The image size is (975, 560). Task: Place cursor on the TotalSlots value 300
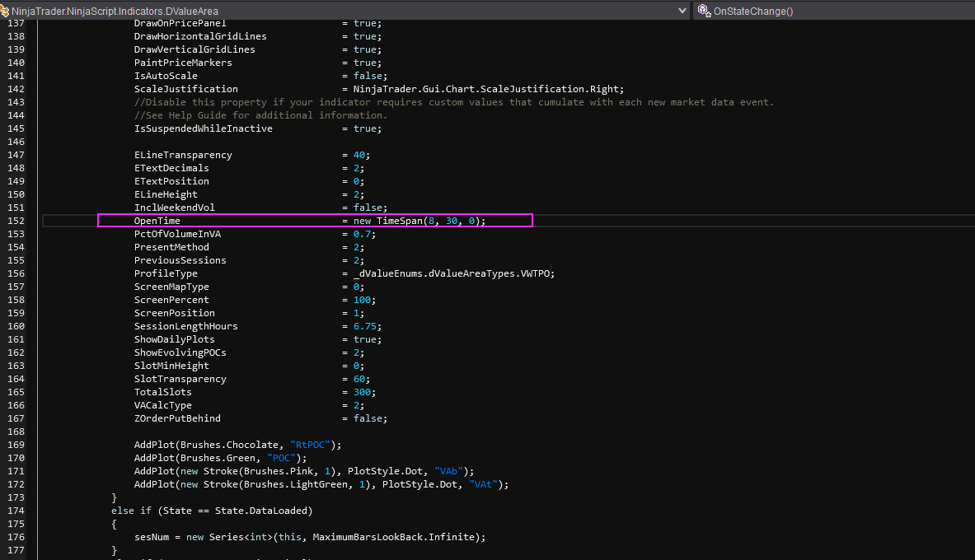(361, 392)
